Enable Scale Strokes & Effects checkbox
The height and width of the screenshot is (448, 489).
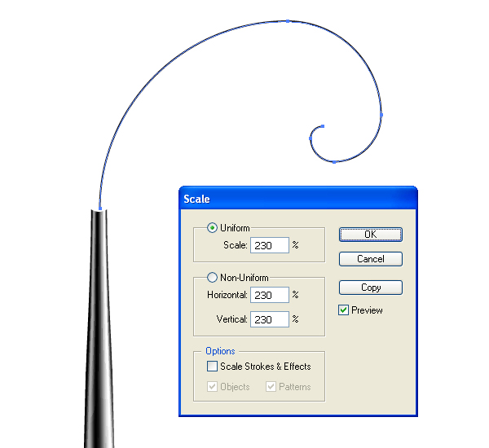212,366
